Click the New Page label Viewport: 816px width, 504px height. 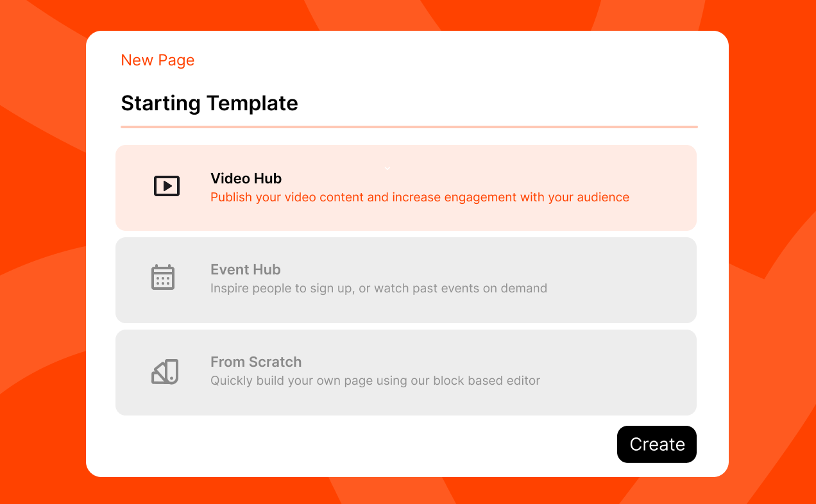tap(158, 60)
